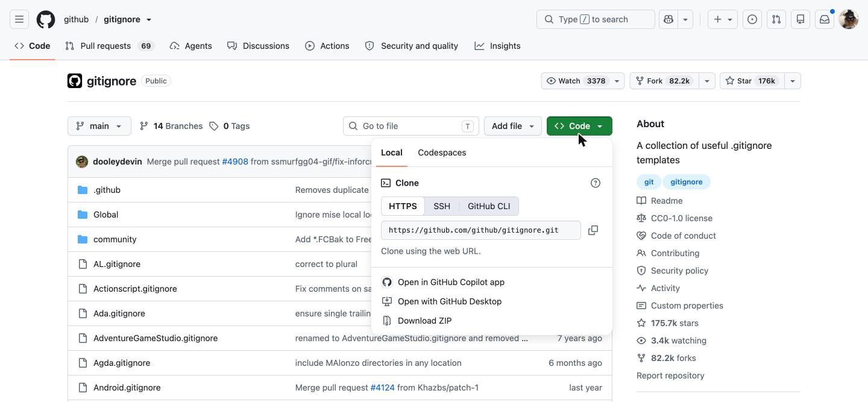Click the Go to file search field
Viewport: 868px width, 402px height.
click(x=411, y=126)
